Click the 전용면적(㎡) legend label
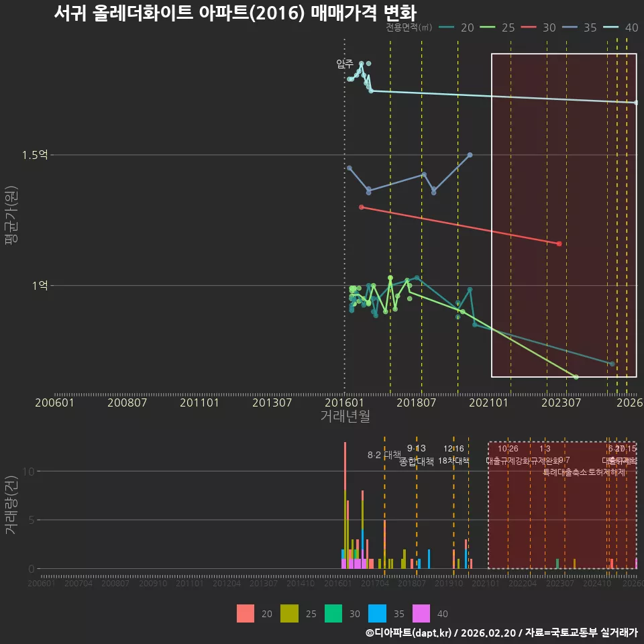The height and width of the screenshot is (644, 644). [409, 28]
